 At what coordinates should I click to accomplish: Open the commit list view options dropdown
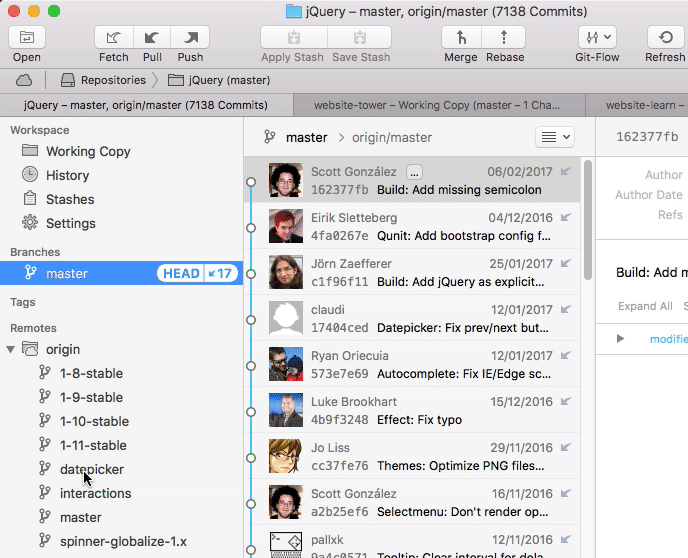tap(555, 137)
